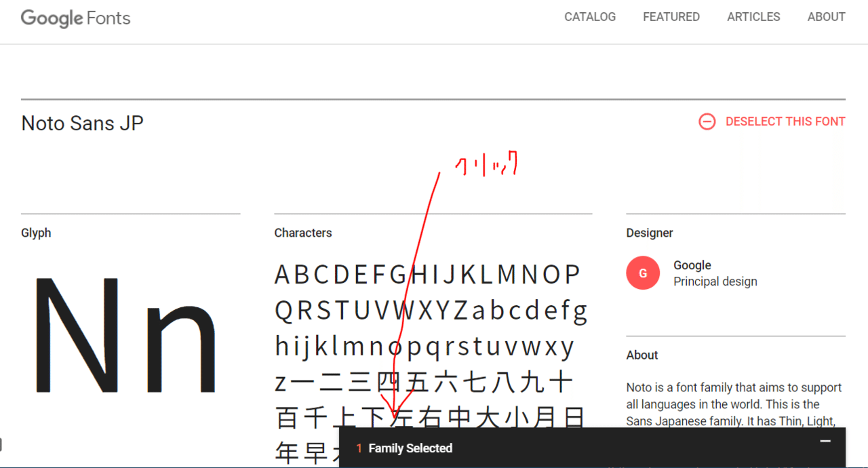The height and width of the screenshot is (468, 868).
Task: Click the About paragraph starting 'Noto is a font family'
Action: [x=734, y=404]
